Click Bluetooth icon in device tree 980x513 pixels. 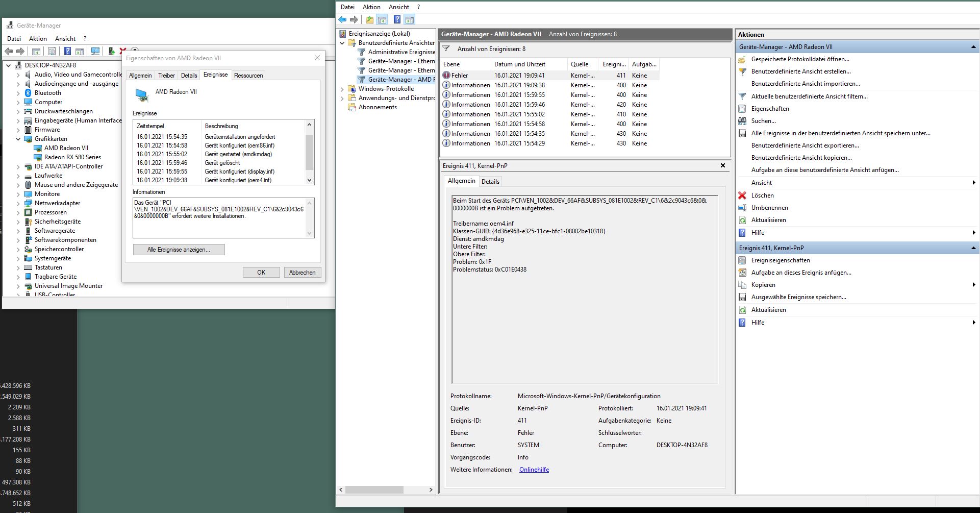(x=28, y=93)
